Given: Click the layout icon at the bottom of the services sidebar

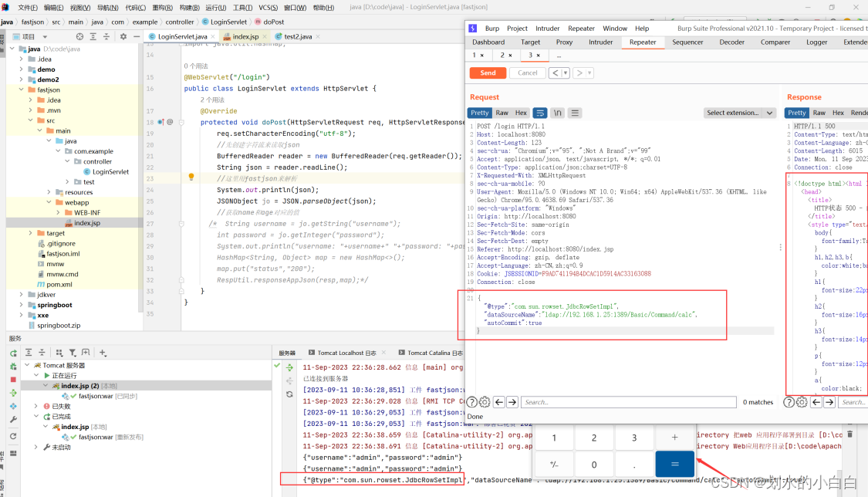Looking at the screenshot, I should [x=13, y=453].
